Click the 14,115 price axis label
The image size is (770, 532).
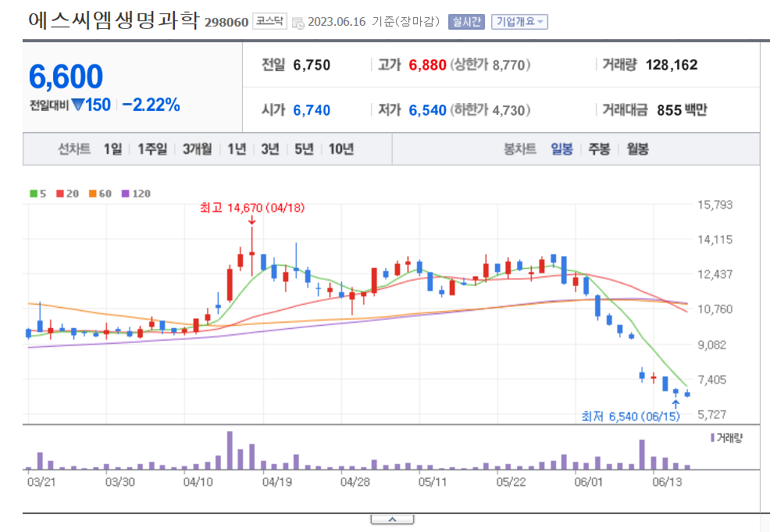pos(715,240)
